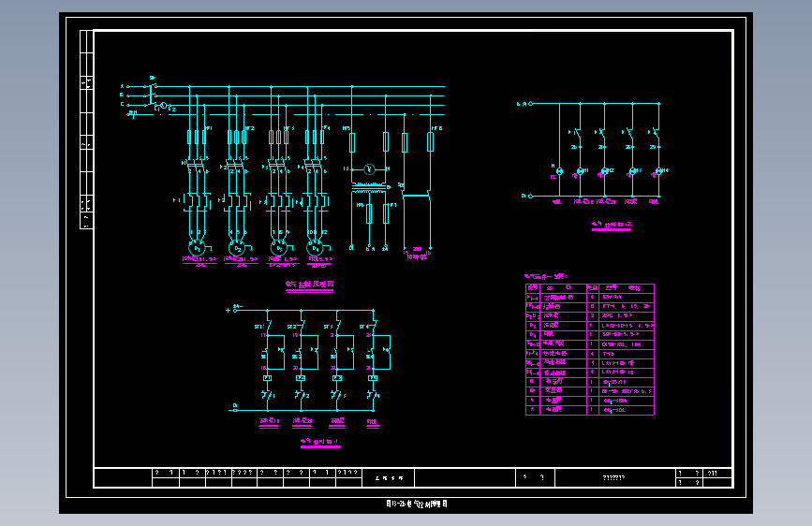Select the D4 motor symbol
The height and width of the screenshot is (526, 812).
(x=315, y=249)
